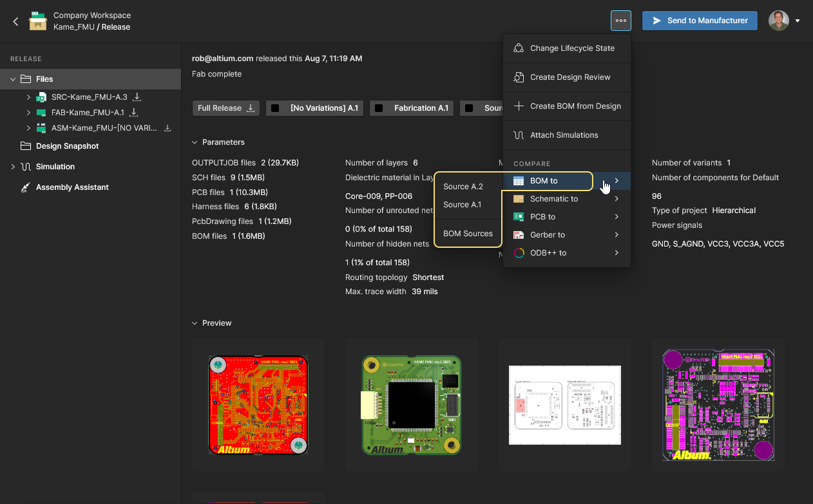The width and height of the screenshot is (813, 504).
Task: Select BOM Sources in submenu
Action: (x=468, y=234)
